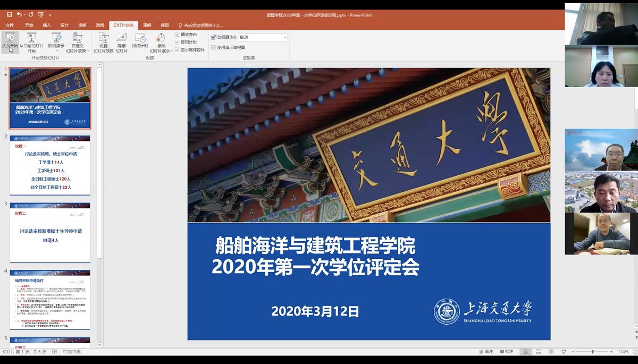Open Set Up Slide Show (设置幻灯片放映)
The height and width of the screenshot is (364, 638).
[104, 43]
